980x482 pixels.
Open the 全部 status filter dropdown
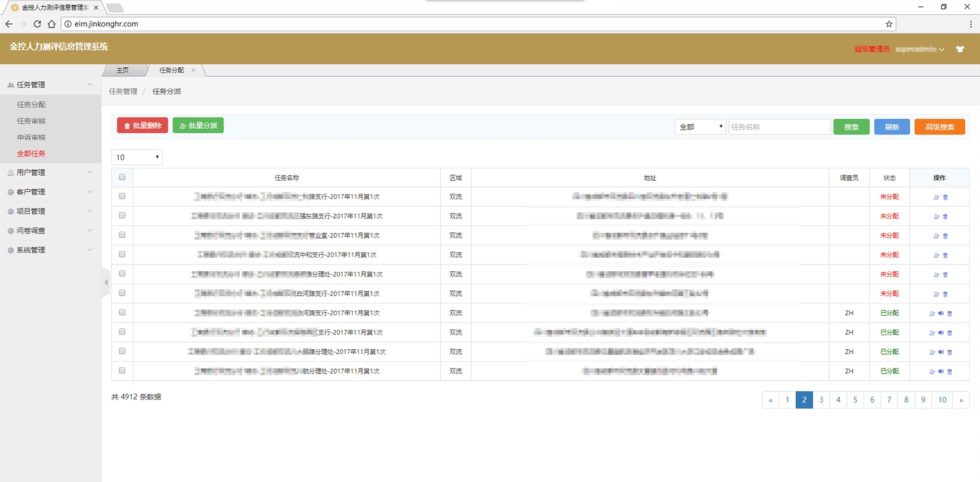[700, 127]
